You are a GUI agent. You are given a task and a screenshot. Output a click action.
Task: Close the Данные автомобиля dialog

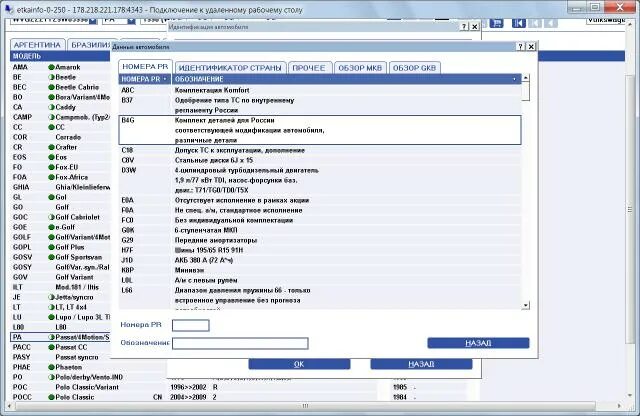pyautogui.click(x=531, y=47)
